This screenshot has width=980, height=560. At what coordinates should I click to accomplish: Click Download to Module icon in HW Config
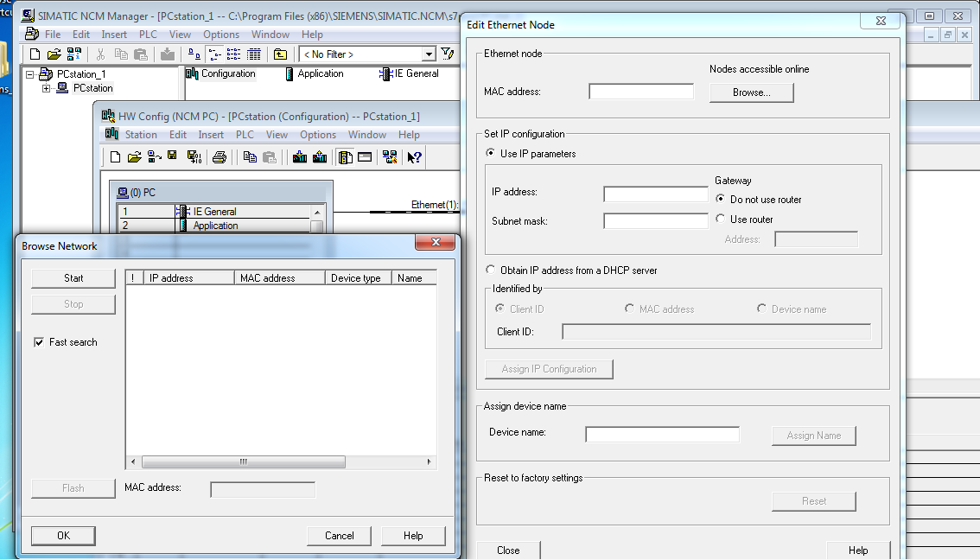click(300, 157)
